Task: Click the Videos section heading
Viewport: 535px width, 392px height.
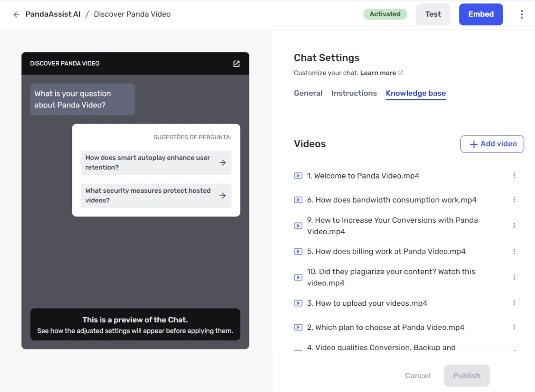Action: [x=310, y=144]
